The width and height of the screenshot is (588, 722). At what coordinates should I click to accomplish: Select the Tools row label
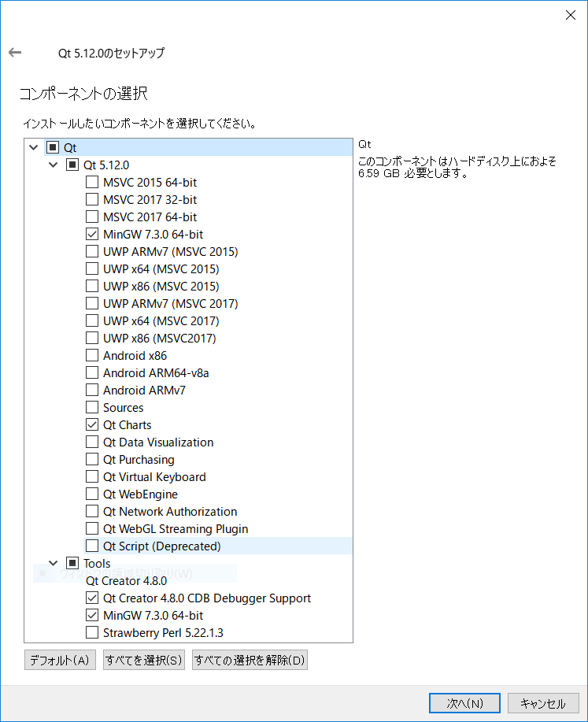coord(97,564)
